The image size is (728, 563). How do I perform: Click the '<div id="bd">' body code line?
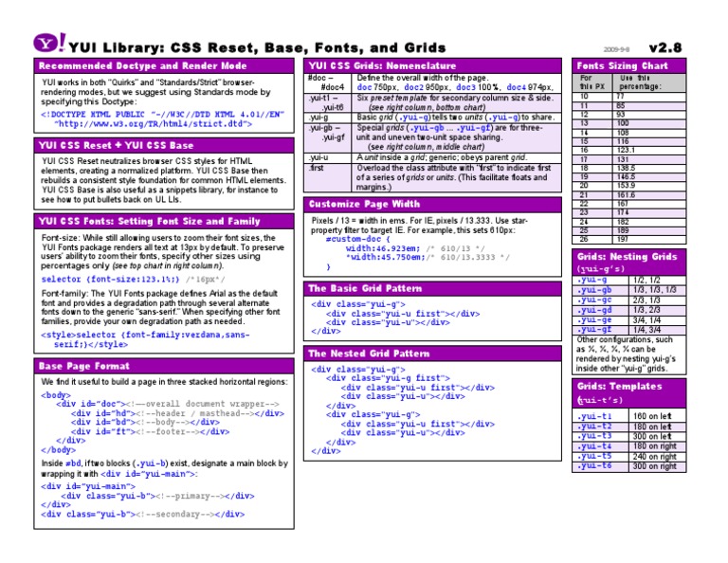145,422
